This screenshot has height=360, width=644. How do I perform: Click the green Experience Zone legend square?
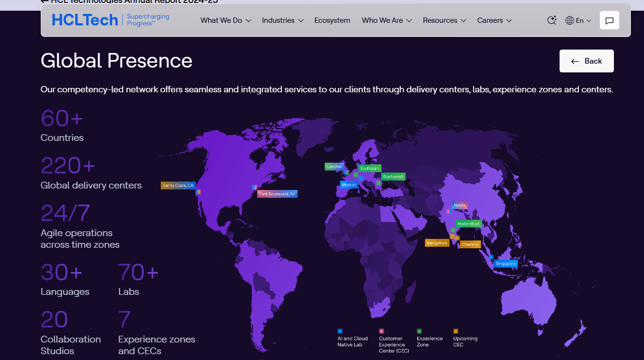(x=419, y=331)
